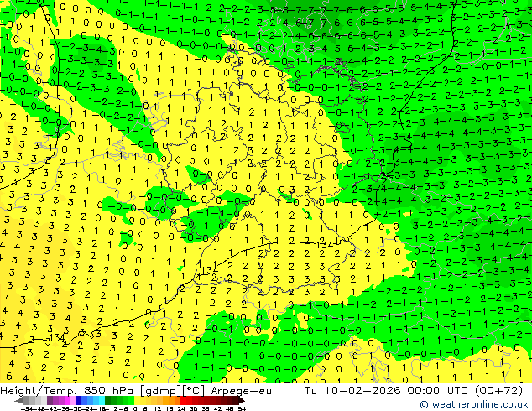Viewport: 532px width, 411px height.
Task: Click the weatheronline.co.uk copyright link
Action: (x=473, y=404)
